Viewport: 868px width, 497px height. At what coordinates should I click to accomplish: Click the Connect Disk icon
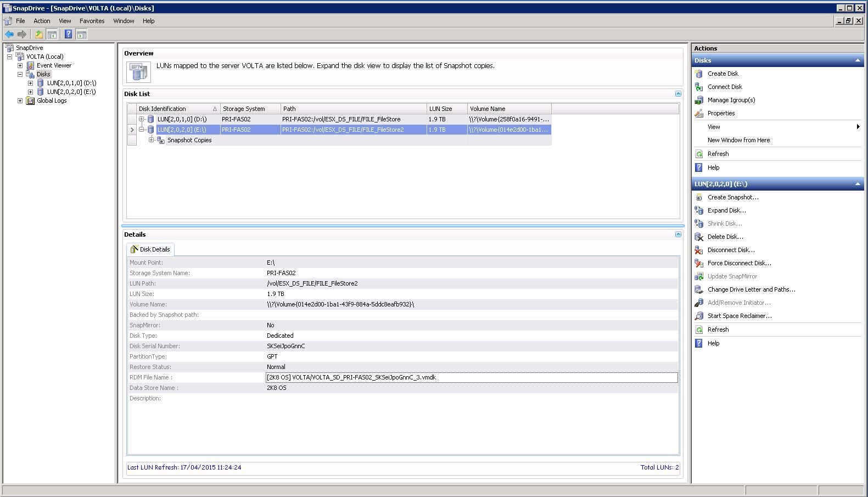click(x=698, y=87)
